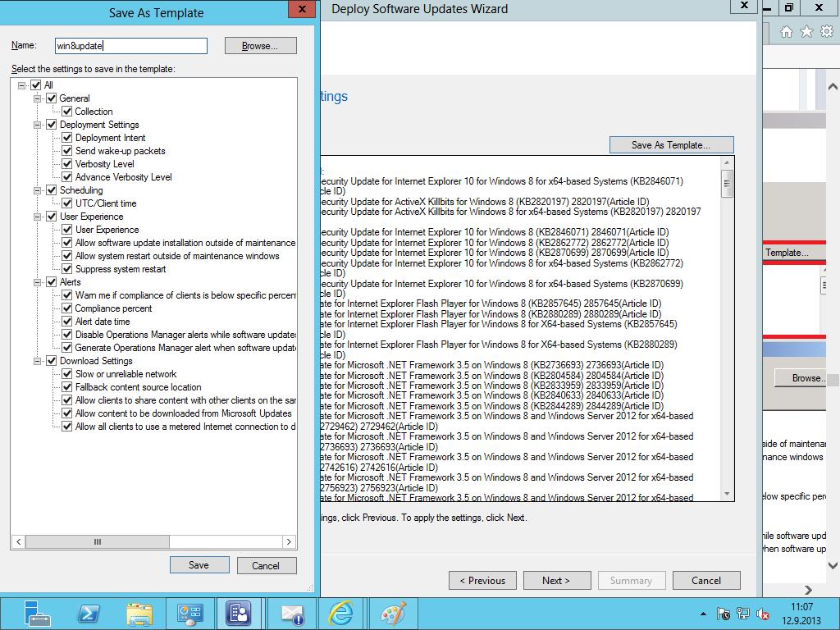
Task: Open Server Manager from the taskbar
Action: 36,614
